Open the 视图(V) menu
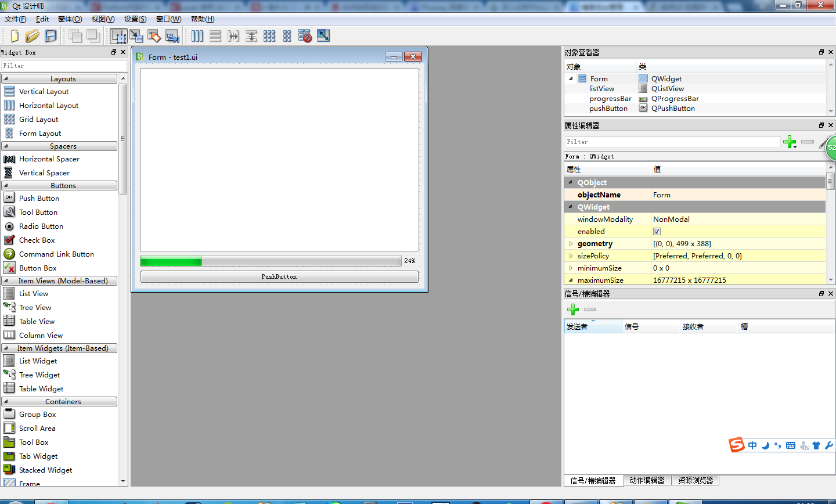 (x=103, y=19)
